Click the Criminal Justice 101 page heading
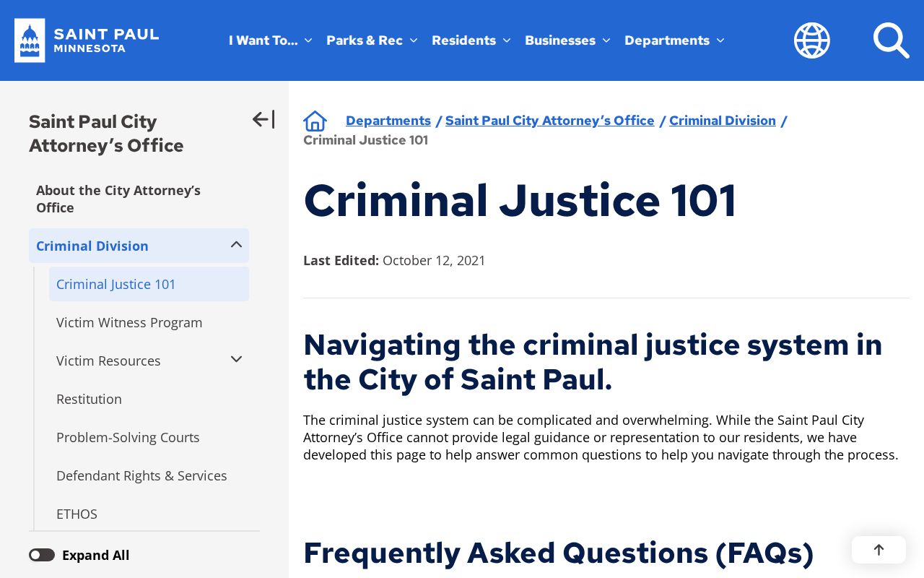 tap(520, 200)
